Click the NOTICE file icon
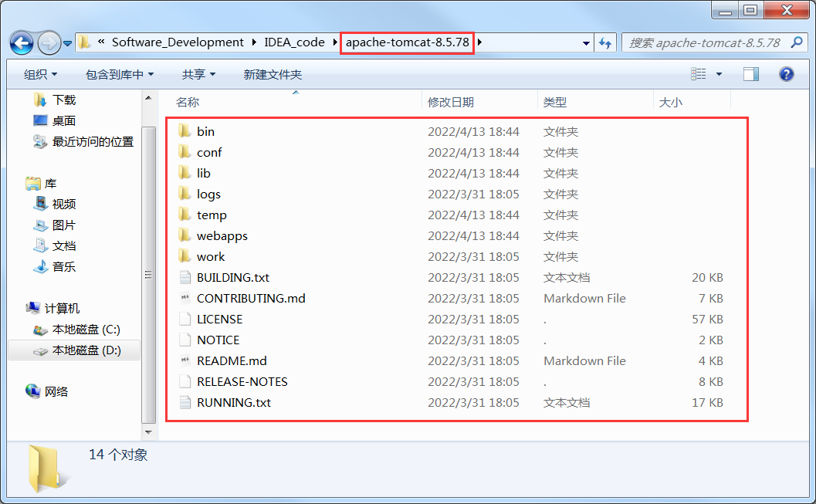Screen dimensions: 816x504 tap(185, 339)
